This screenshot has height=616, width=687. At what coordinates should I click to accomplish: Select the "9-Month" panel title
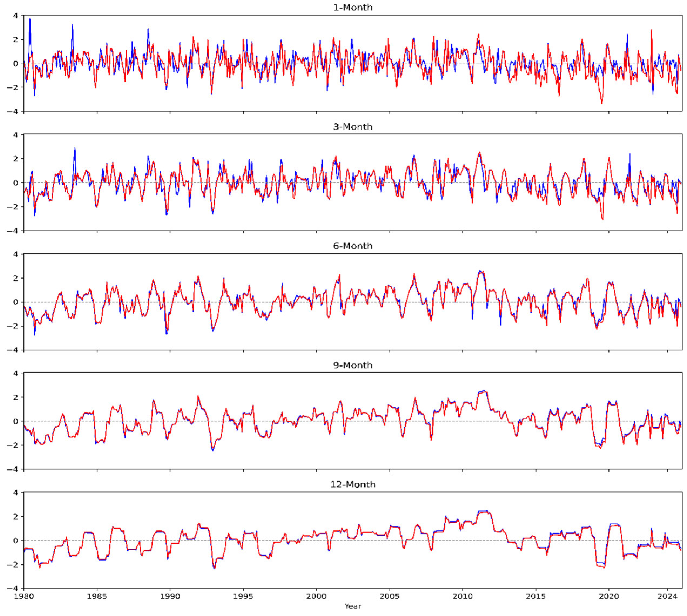[x=353, y=365]
